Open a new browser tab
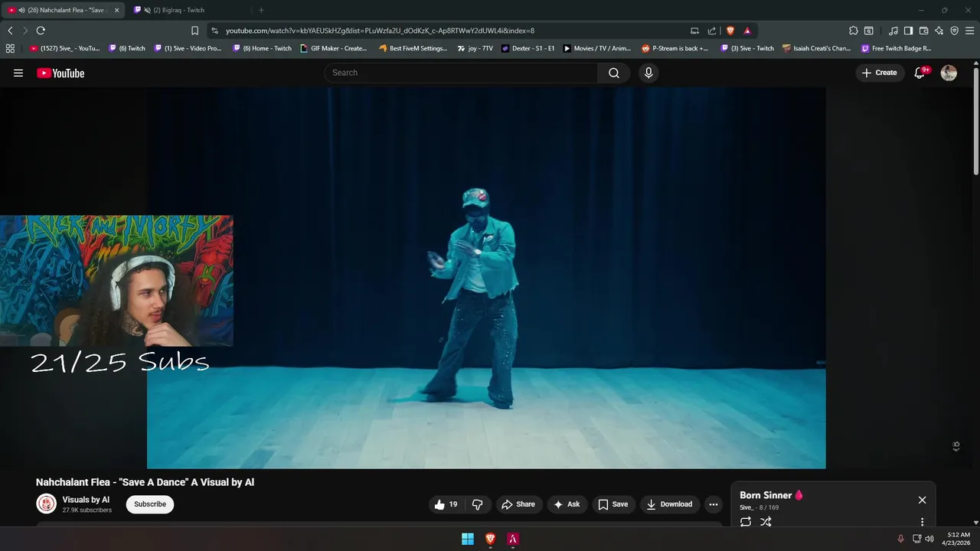 tap(261, 10)
